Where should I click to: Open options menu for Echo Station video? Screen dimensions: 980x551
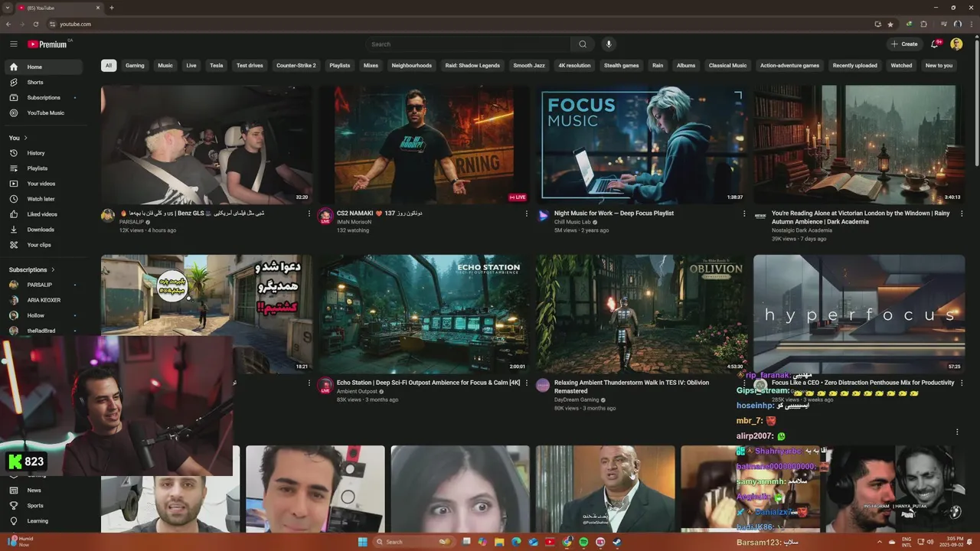click(527, 383)
